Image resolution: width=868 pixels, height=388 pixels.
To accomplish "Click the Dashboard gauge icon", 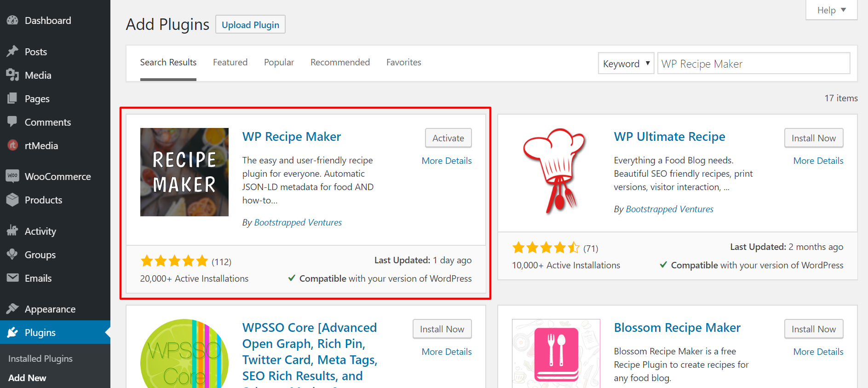I will pos(12,20).
